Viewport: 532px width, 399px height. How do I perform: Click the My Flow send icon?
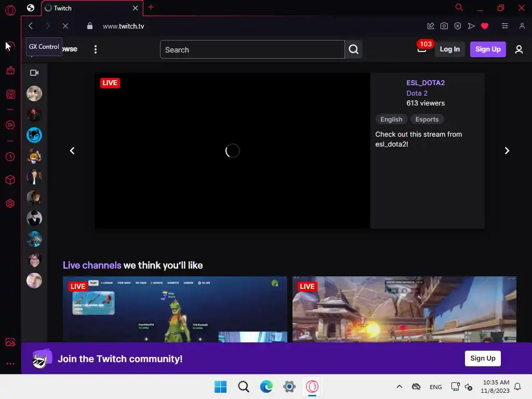pos(471,26)
